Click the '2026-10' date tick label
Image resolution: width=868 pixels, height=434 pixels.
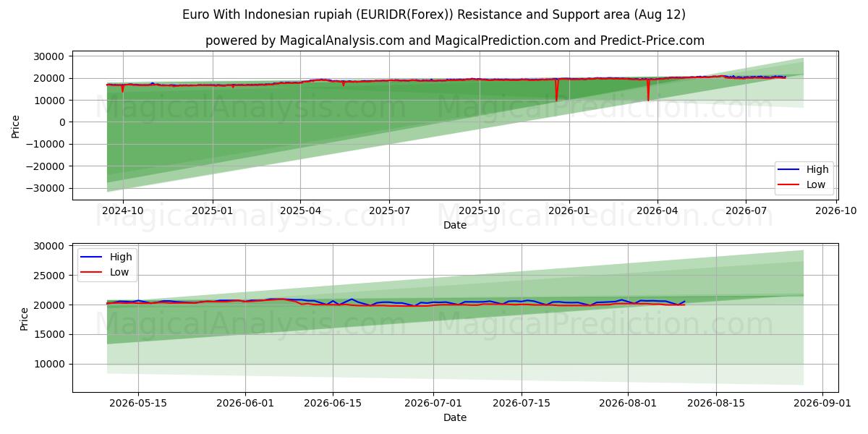pos(835,211)
